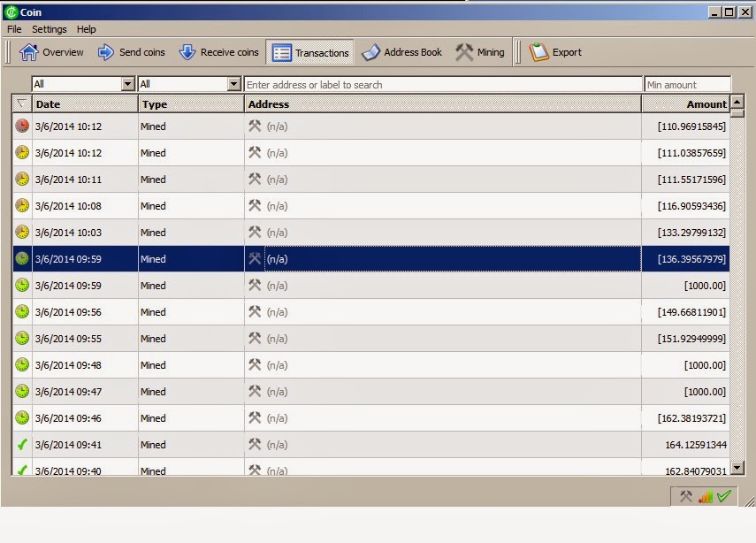The image size is (756, 543).
Task: Open the Help menu
Action: [x=87, y=29]
